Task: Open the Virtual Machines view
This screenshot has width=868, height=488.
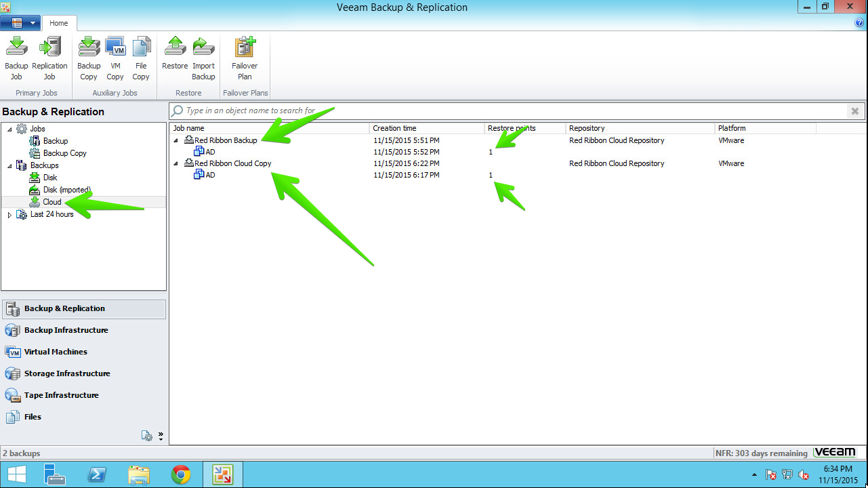Action: [83, 352]
